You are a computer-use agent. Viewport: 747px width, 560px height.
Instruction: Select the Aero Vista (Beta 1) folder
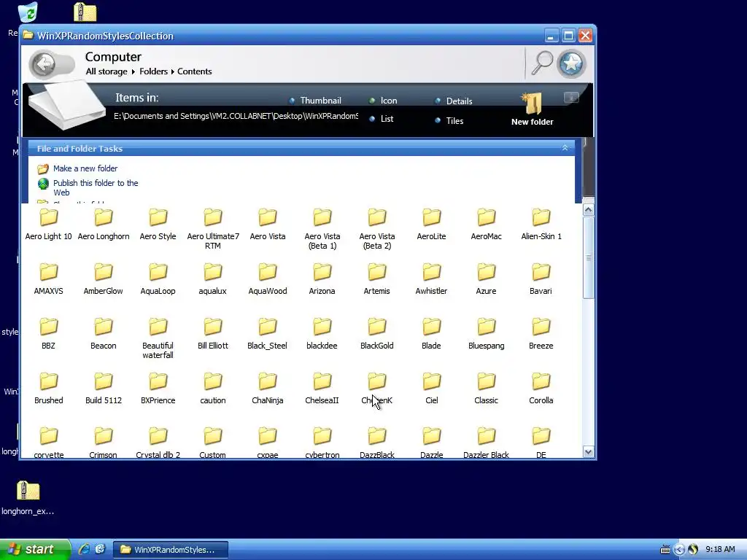coord(322,228)
